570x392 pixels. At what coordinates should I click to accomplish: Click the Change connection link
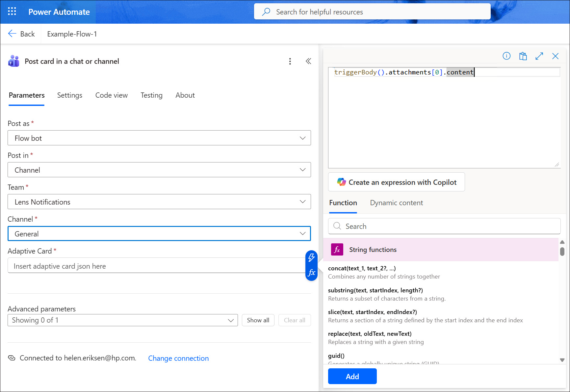click(x=178, y=358)
